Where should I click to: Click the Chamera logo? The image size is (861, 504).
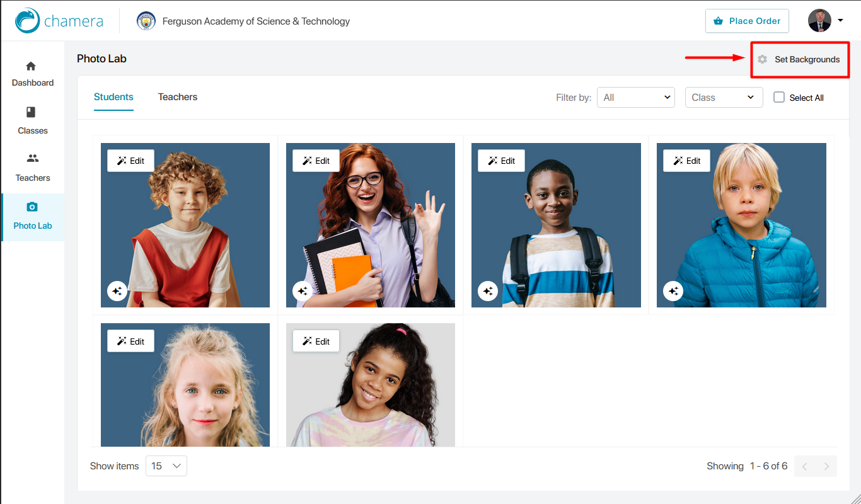coord(59,21)
